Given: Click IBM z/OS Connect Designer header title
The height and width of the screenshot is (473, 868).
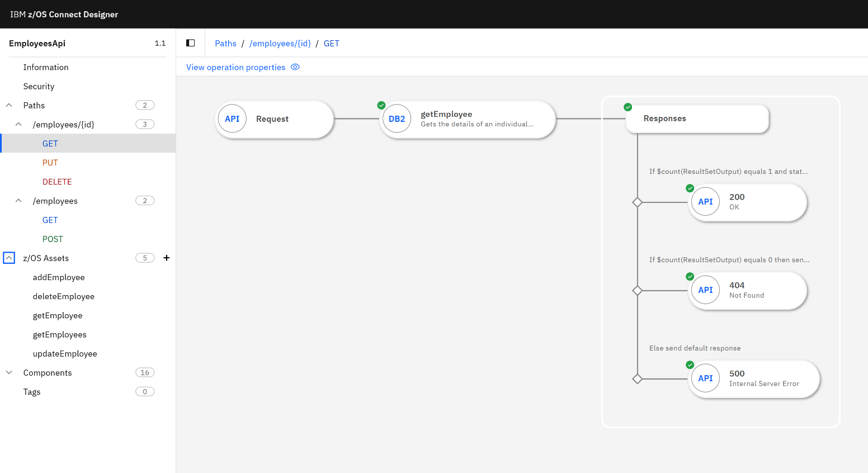Looking at the screenshot, I should 64,15.
